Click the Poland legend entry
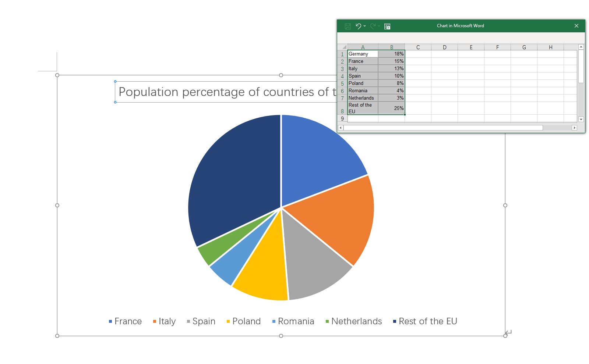 (244, 321)
